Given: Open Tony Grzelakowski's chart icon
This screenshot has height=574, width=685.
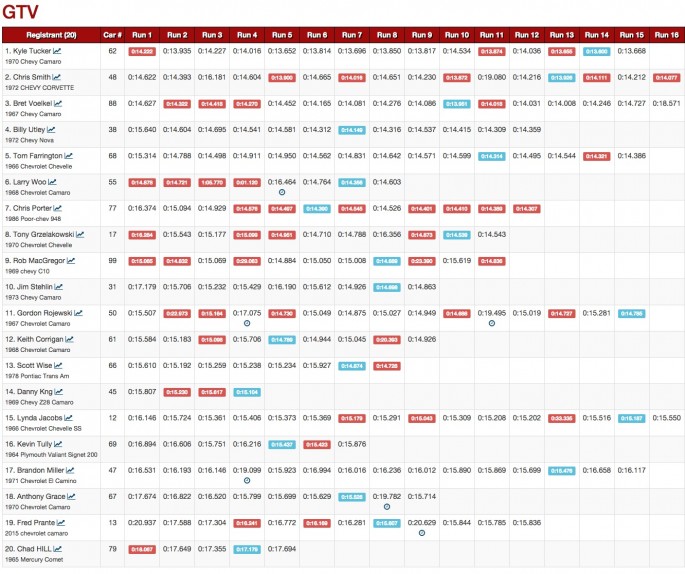Looking at the screenshot, I should [82, 234].
